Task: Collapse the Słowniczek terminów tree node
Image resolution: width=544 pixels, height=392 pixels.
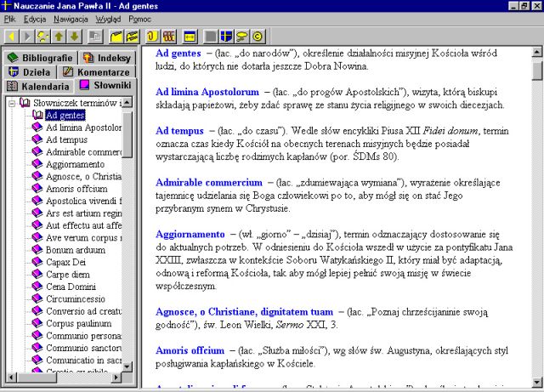Action: tap(12, 103)
